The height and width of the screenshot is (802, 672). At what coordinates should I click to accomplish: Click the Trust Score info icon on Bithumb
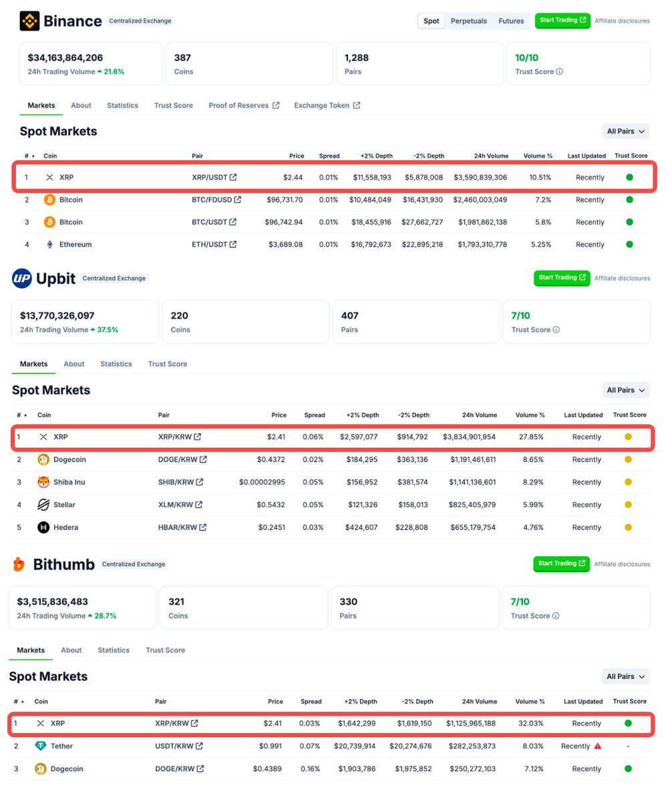[x=556, y=616]
